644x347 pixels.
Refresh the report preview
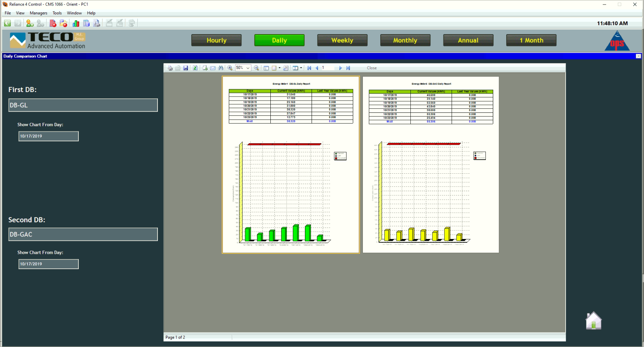195,68
